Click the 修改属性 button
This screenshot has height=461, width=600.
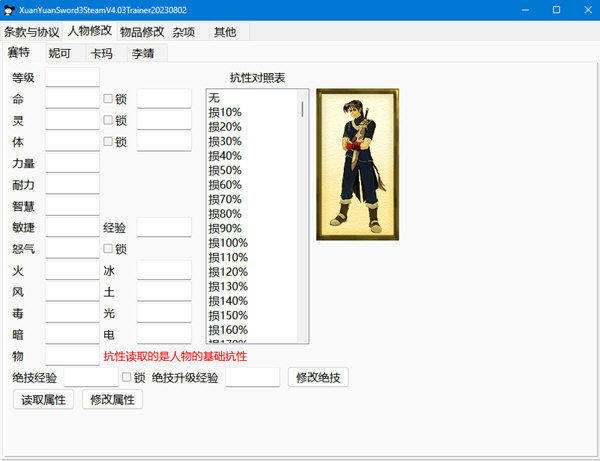[x=112, y=399]
